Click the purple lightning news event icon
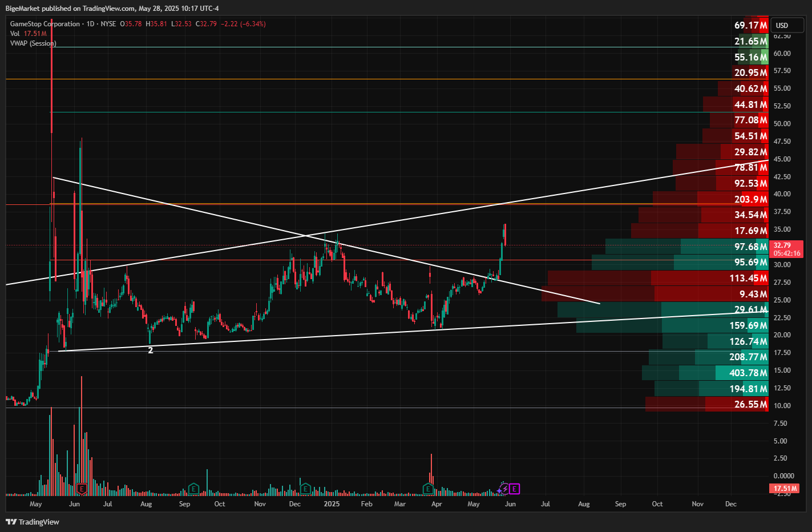The height and width of the screenshot is (532, 812). click(504, 489)
